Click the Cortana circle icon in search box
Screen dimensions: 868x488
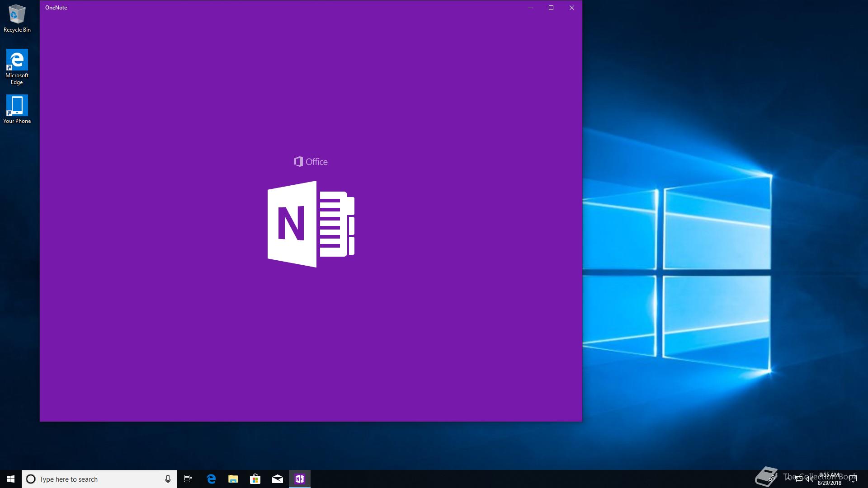click(x=31, y=479)
